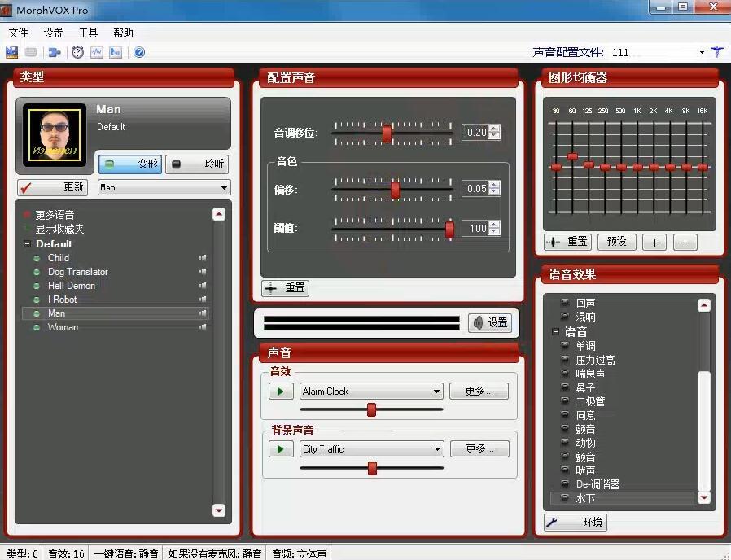Toggle the 变形 morph button

(x=130, y=164)
